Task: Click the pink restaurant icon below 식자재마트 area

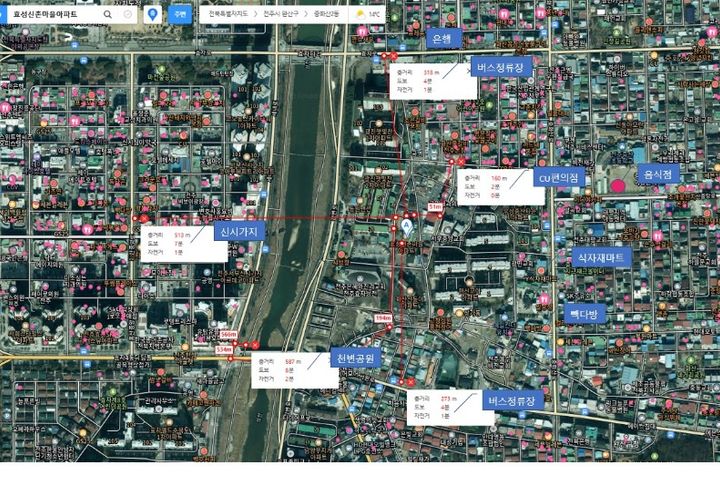Action: tap(544, 299)
